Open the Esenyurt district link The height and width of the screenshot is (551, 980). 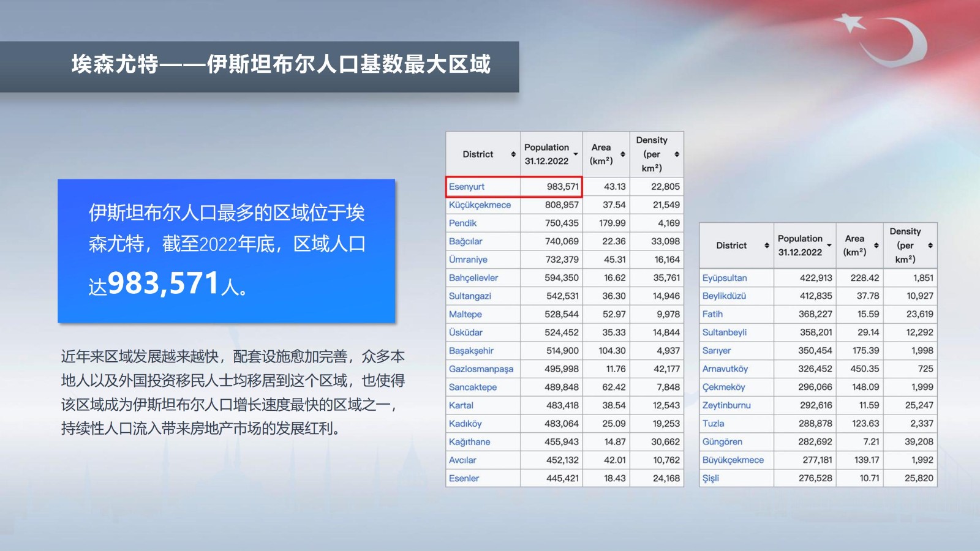[x=467, y=187]
